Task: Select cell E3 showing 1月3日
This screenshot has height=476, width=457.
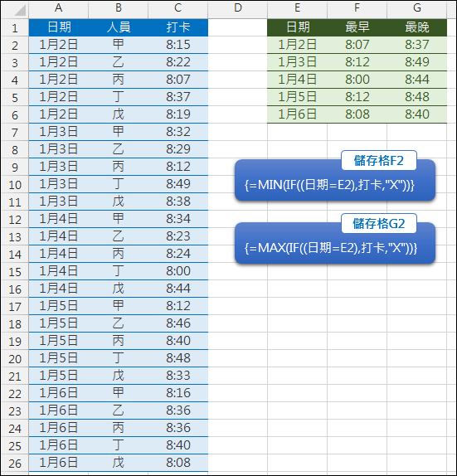Action: (297, 62)
